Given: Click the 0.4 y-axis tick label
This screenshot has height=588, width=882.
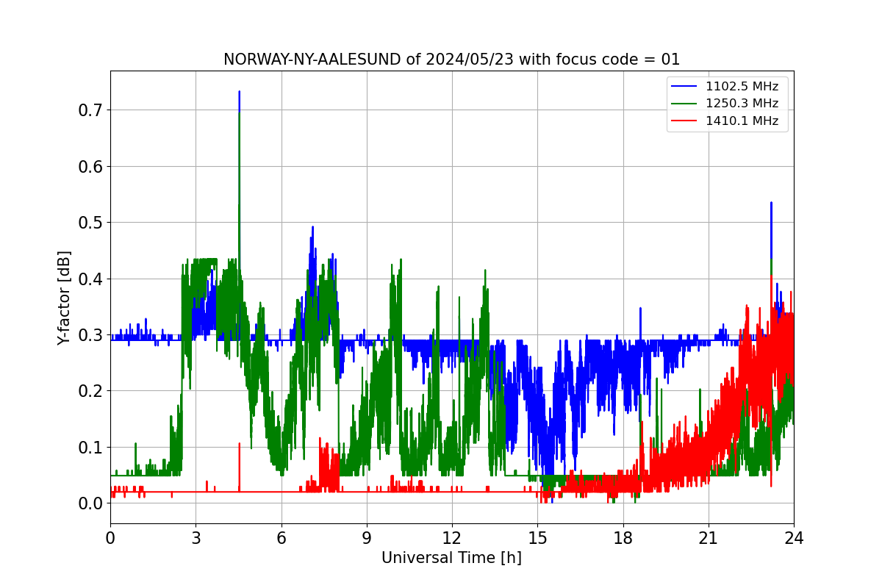Looking at the screenshot, I should [x=90, y=279].
